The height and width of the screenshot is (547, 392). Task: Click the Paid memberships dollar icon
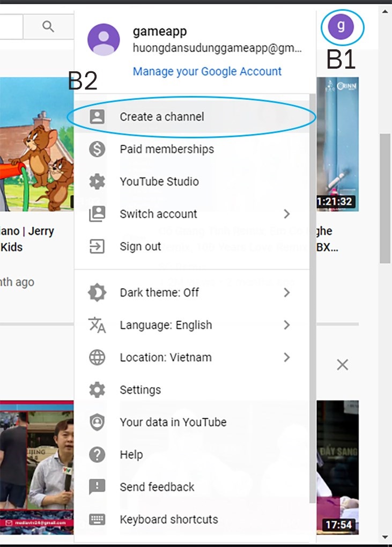[x=97, y=149]
